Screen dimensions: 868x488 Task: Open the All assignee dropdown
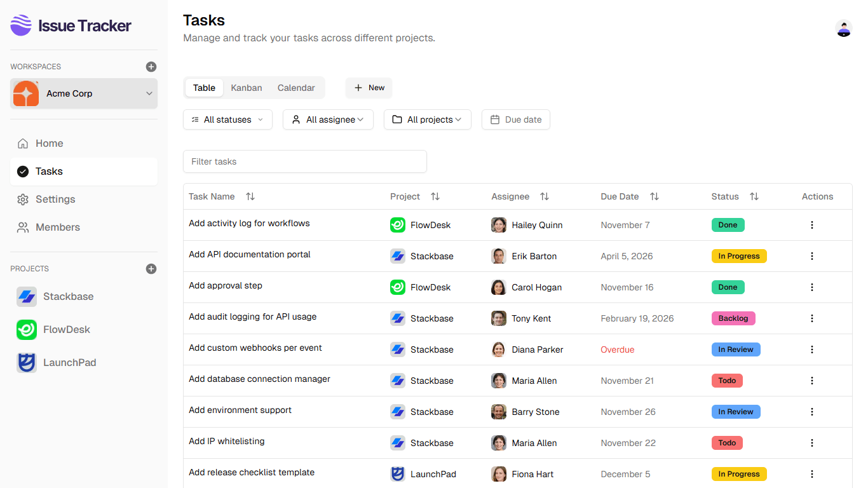click(x=328, y=119)
